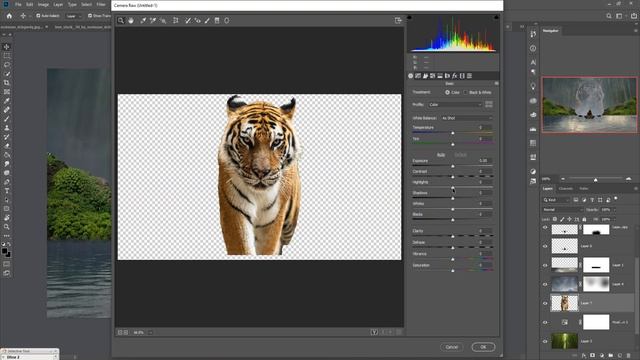Open the Lens Corrections panel tab

coord(447,76)
